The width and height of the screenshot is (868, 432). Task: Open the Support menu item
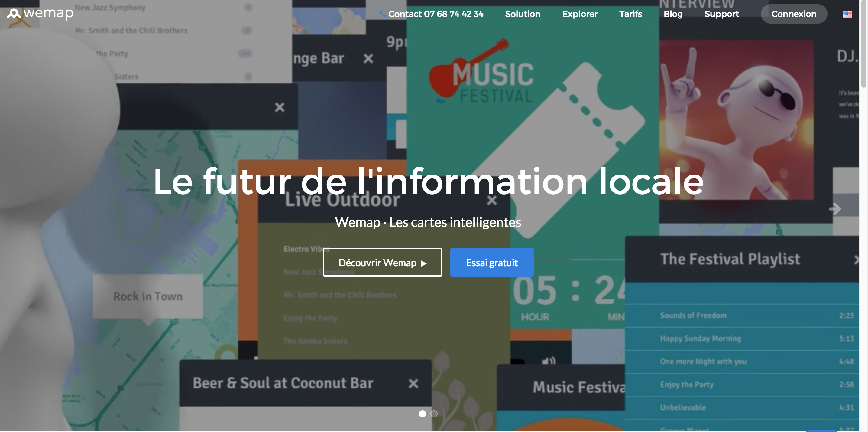pos(721,14)
